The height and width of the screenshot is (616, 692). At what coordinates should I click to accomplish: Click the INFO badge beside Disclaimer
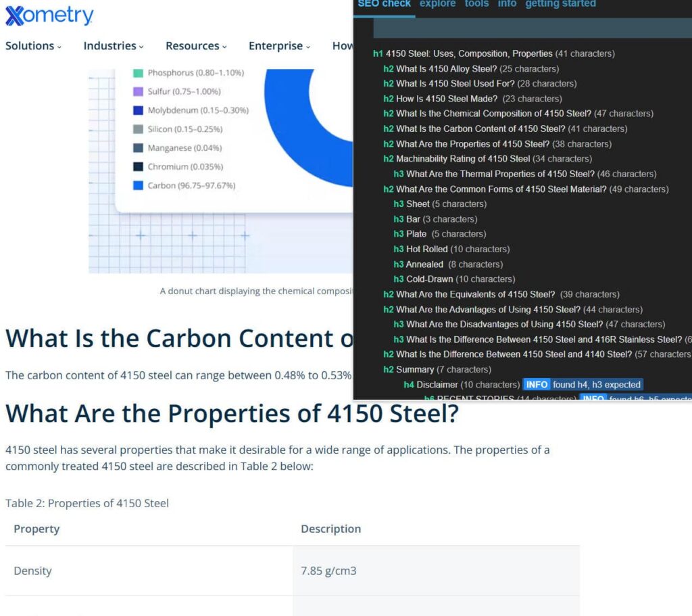point(537,385)
